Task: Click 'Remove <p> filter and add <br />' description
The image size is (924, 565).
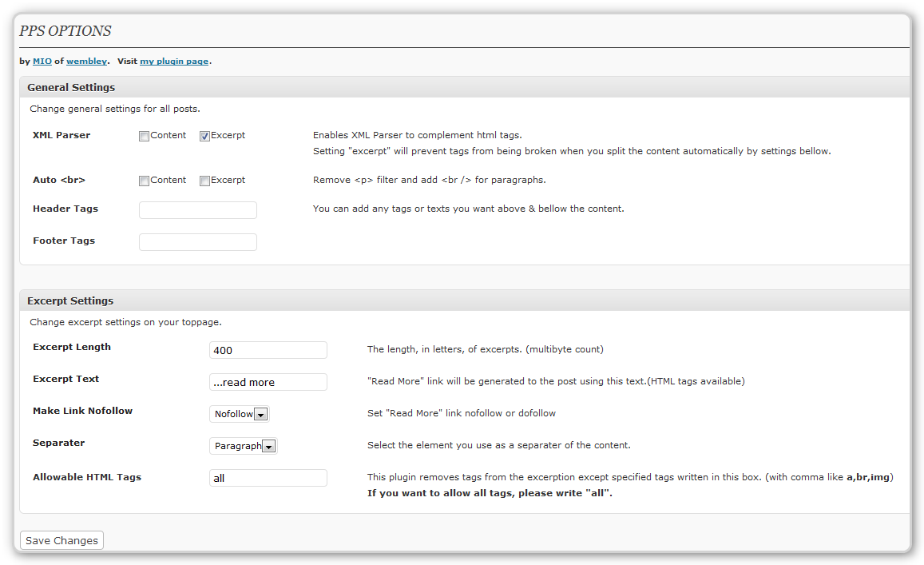Action: 430,180
